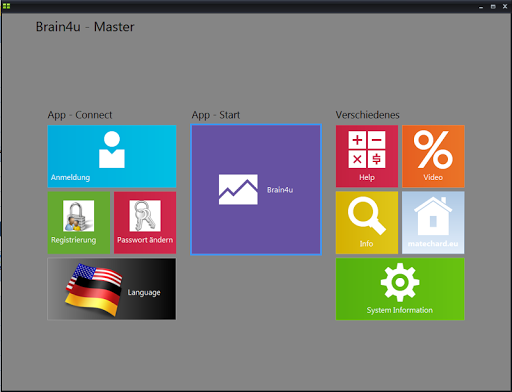The image size is (512, 392).
Task: Click the German-American flag image
Action: coord(94,289)
